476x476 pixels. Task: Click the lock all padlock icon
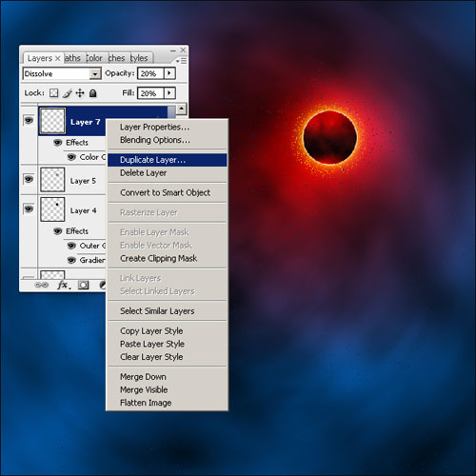pyautogui.click(x=92, y=93)
